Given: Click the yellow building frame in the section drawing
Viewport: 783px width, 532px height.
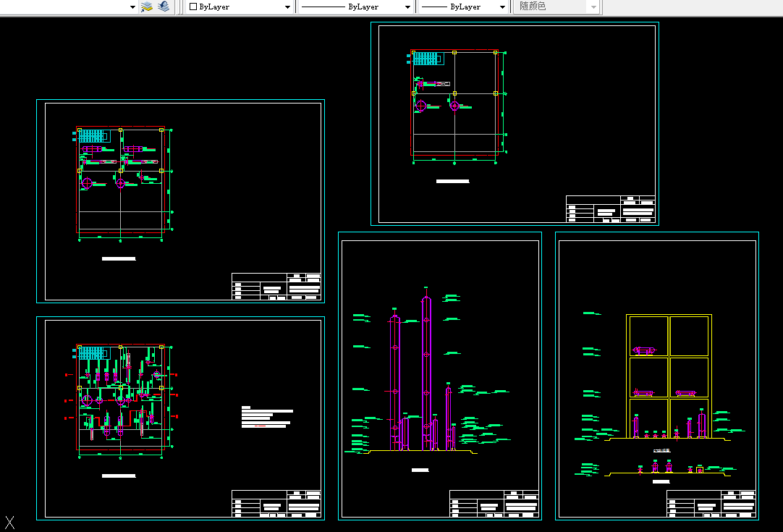Looking at the screenshot, I should (669, 376).
